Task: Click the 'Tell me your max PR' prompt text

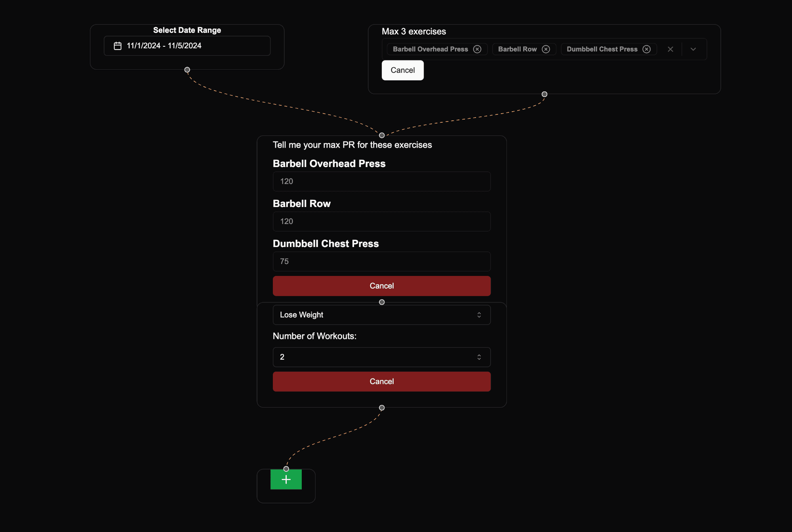Action: (x=352, y=145)
